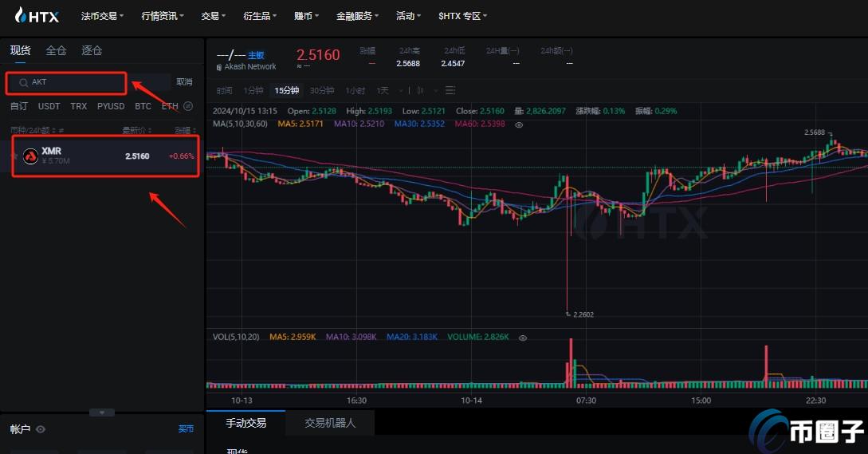868x454 pixels.
Task: Expand the 衍生品 menu
Action: (x=260, y=16)
